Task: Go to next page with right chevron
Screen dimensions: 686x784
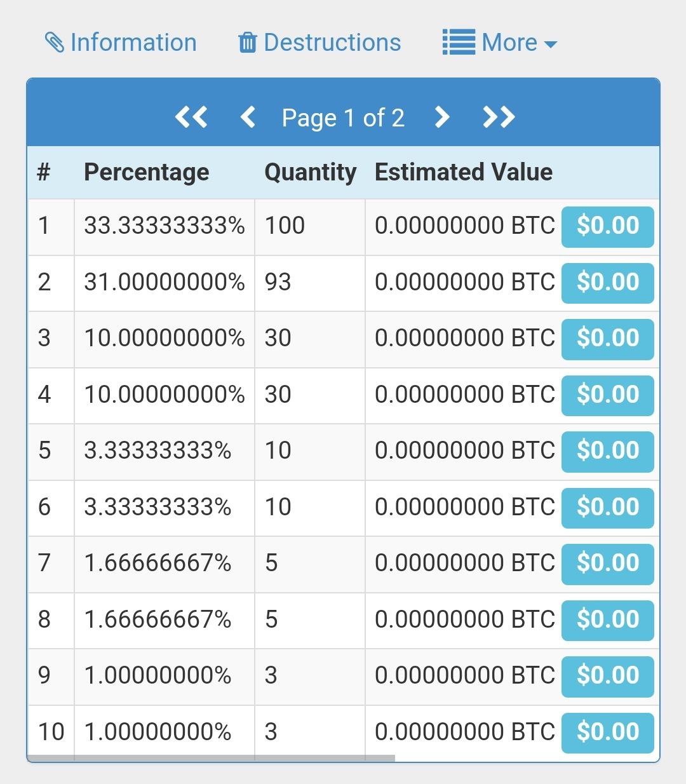Action: (442, 118)
